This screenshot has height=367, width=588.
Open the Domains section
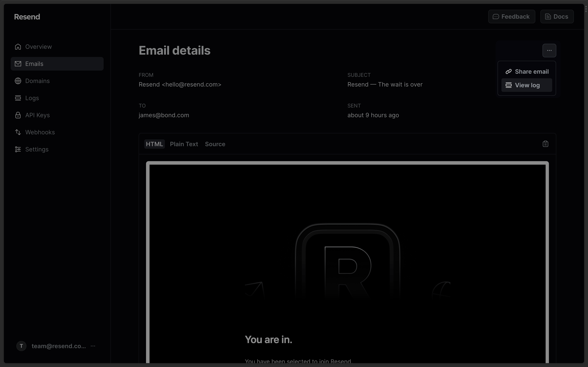click(x=57, y=81)
